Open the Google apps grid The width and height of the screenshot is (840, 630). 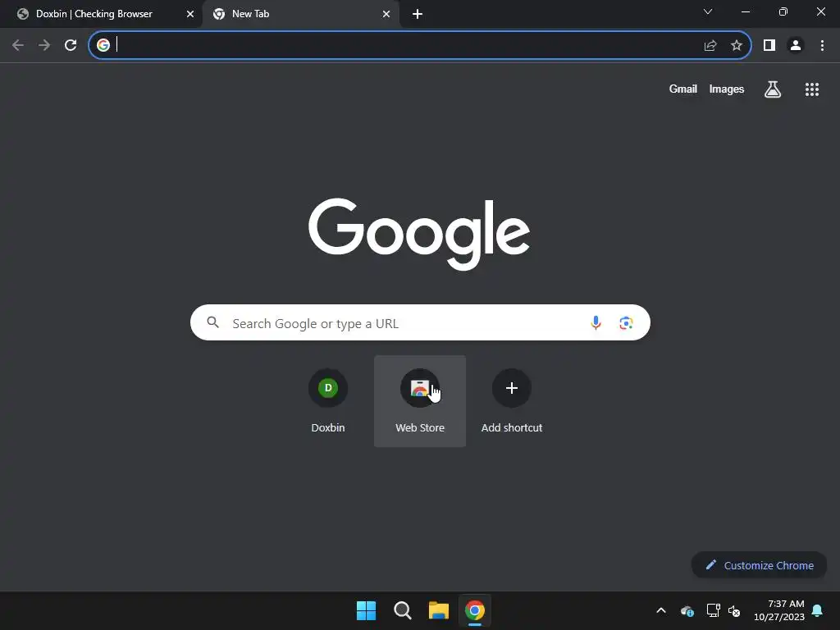(812, 89)
